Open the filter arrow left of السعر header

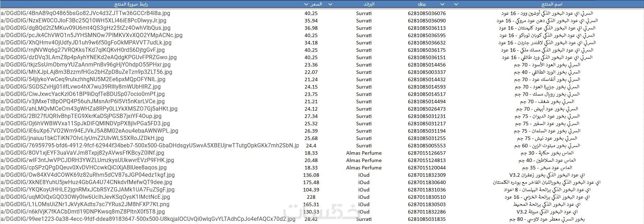point(306,4)
